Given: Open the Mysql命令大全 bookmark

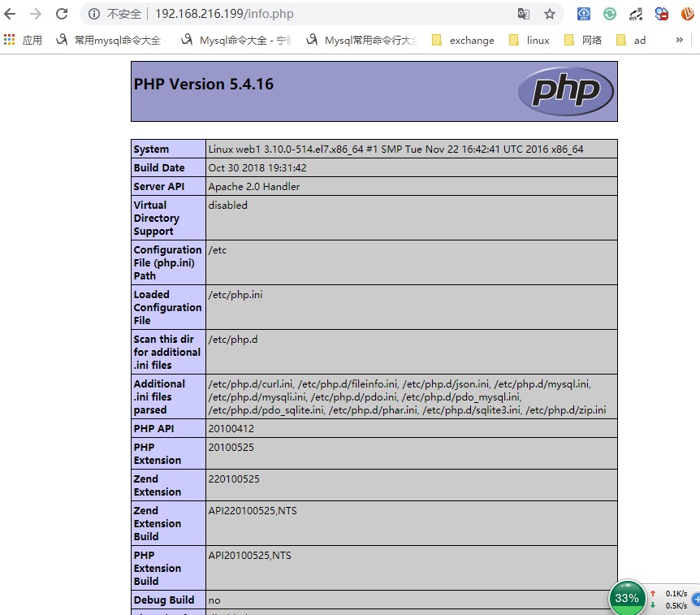Looking at the screenshot, I should pyautogui.click(x=236, y=40).
